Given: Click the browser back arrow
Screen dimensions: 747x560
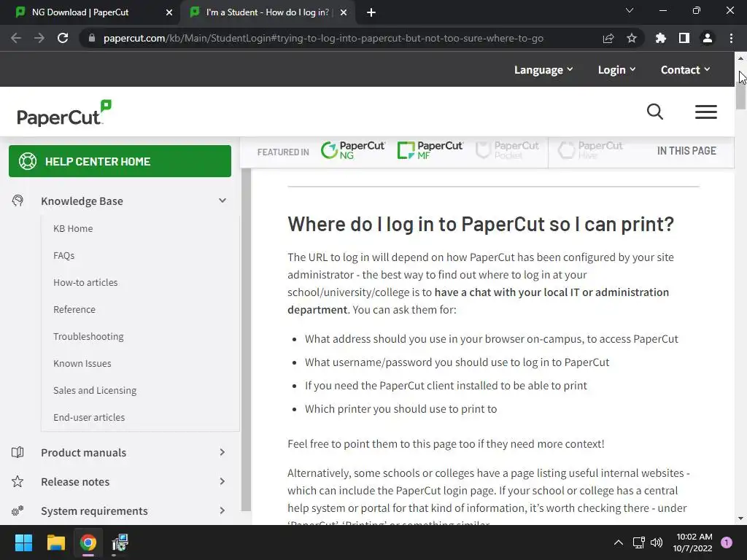Looking at the screenshot, I should tap(16, 38).
